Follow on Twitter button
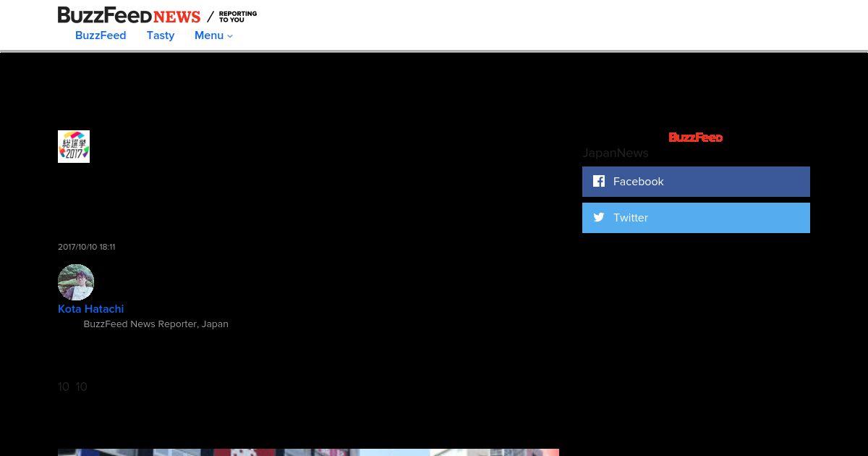868x456 pixels. pyautogui.click(x=696, y=218)
